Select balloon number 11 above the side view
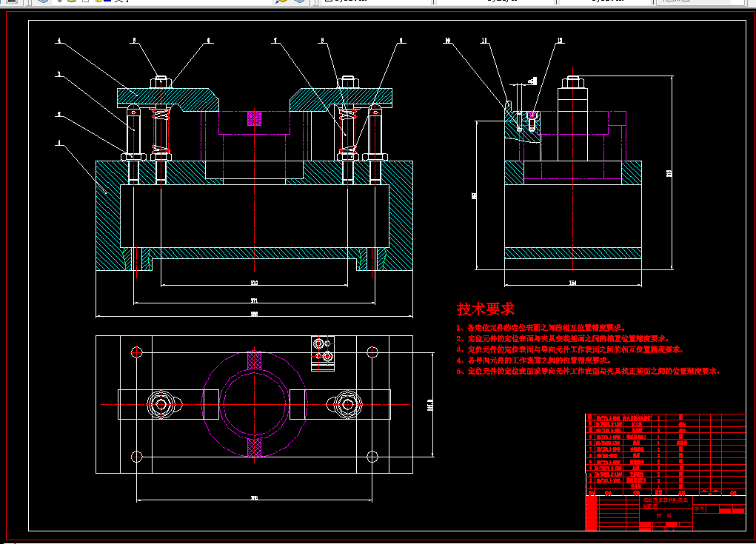756x544 pixels. (484, 41)
